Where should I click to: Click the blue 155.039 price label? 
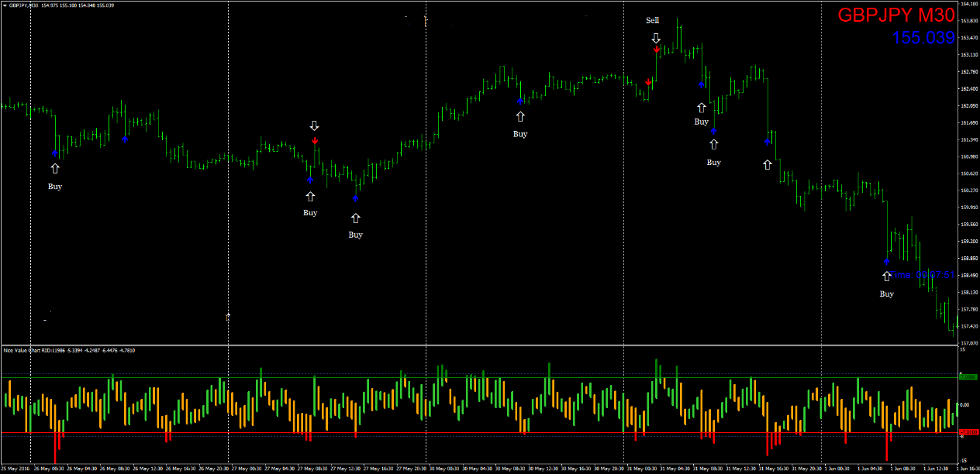point(923,37)
